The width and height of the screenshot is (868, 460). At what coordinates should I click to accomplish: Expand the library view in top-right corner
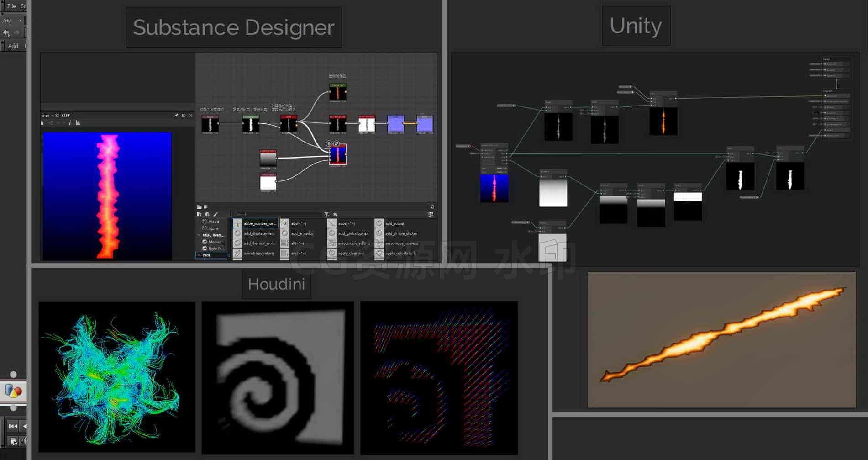click(x=432, y=207)
